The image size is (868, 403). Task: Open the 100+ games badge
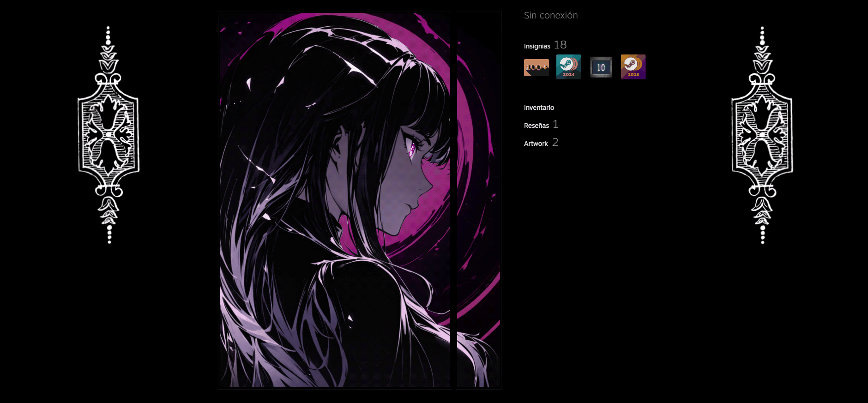(536, 67)
